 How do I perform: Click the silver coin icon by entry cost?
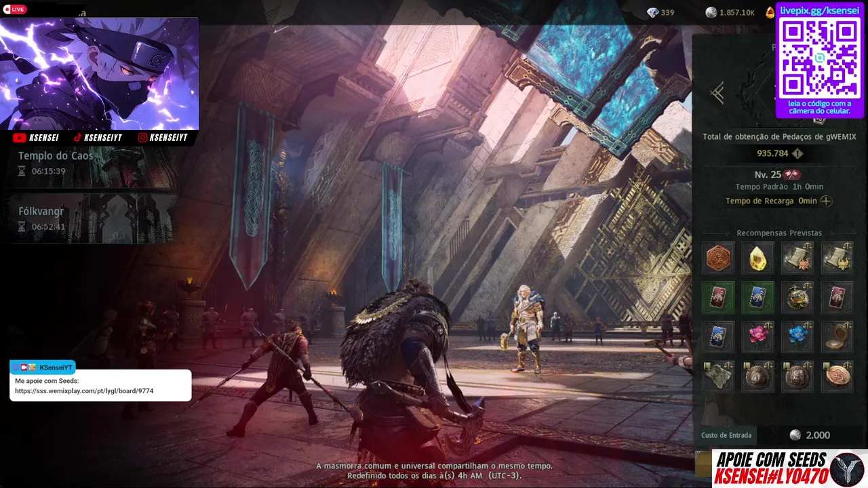795,435
